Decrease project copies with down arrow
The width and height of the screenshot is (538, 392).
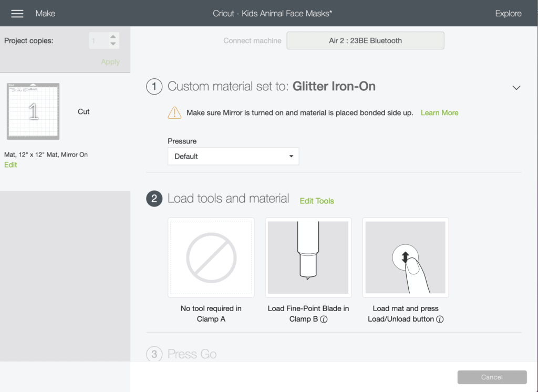[x=113, y=44]
